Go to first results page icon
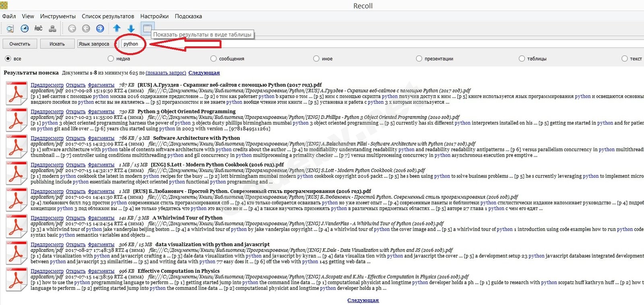The image size is (644, 305). [x=72, y=29]
